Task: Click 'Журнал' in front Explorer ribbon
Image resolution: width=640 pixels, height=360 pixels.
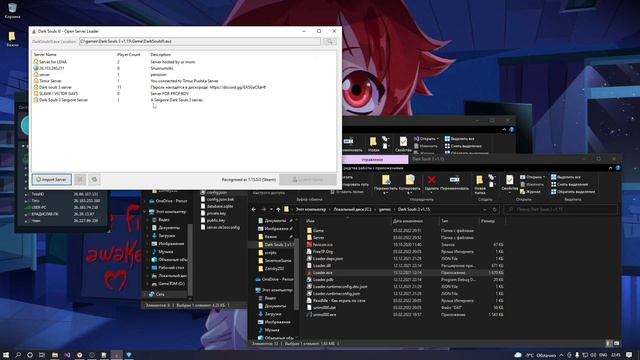Action: [531, 191]
